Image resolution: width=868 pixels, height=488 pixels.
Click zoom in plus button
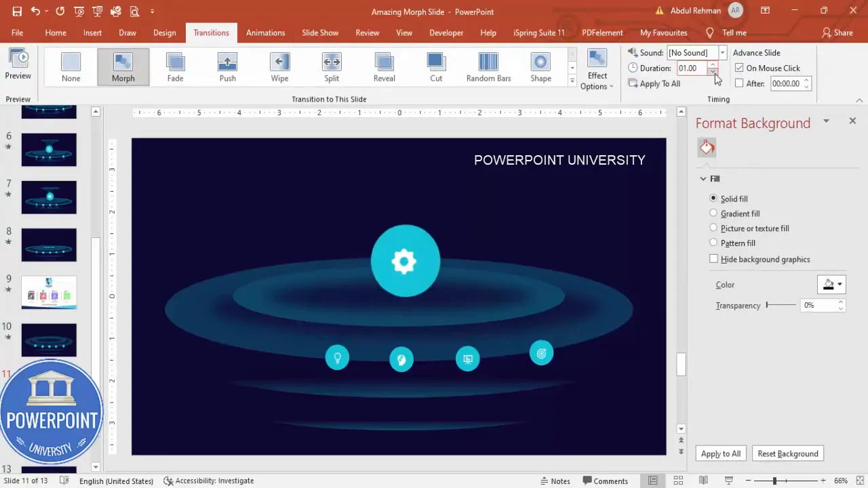(822, 481)
